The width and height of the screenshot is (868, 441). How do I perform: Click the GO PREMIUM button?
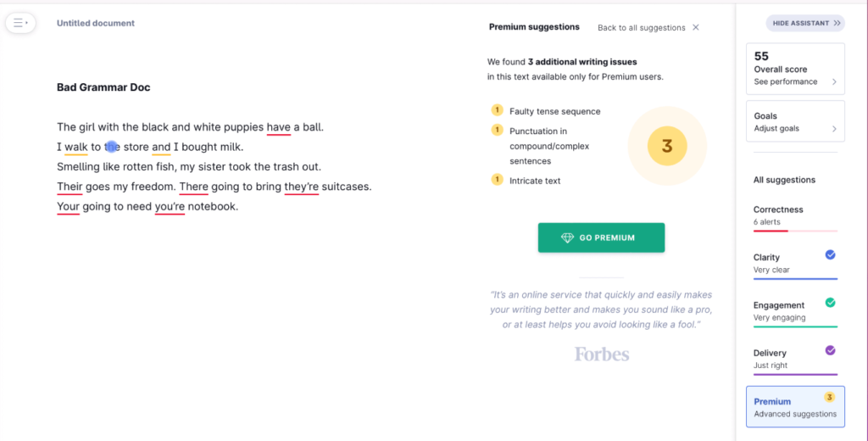tap(601, 237)
